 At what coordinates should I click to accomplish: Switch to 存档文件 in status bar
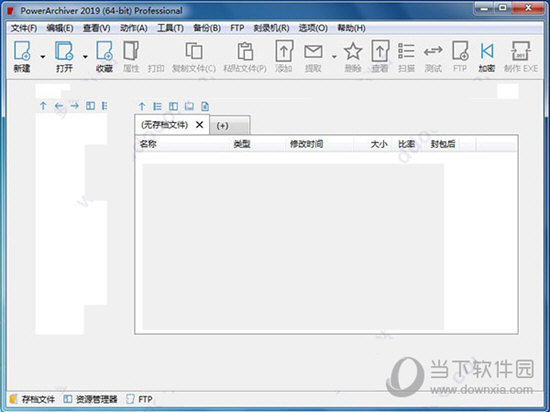click(x=32, y=399)
